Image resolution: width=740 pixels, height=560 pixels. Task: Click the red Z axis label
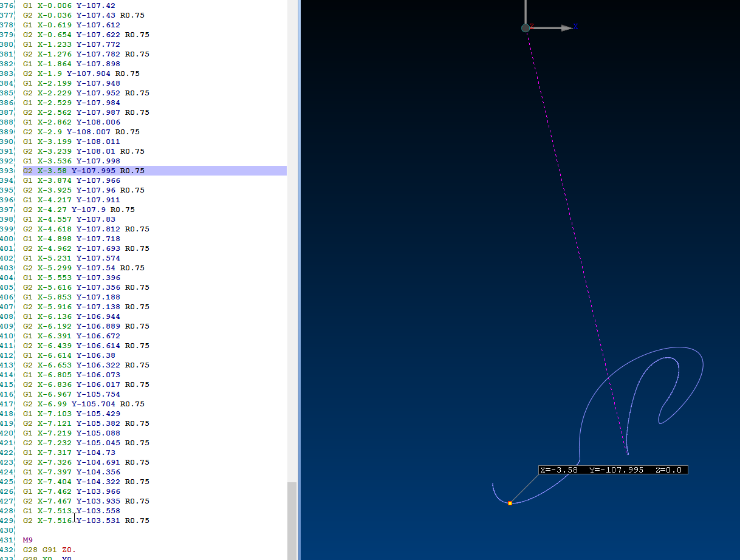pyautogui.click(x=530, y=27)
